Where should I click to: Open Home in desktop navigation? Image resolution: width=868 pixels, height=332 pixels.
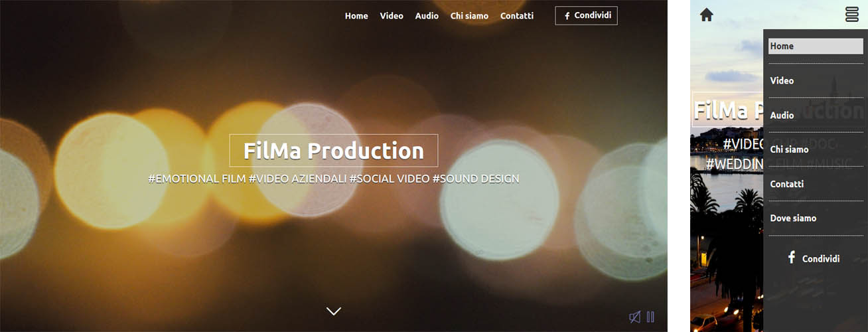(x=356, y=16)
